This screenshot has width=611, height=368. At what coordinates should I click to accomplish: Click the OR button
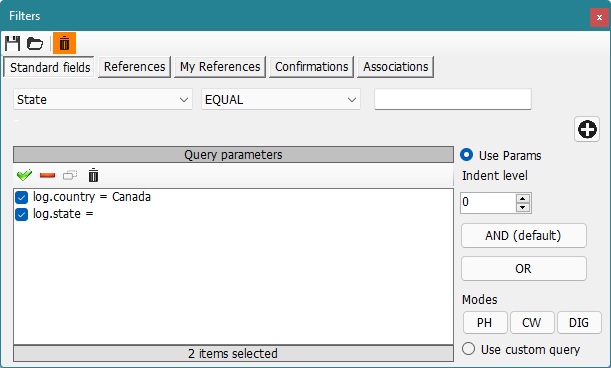(524, 269)
